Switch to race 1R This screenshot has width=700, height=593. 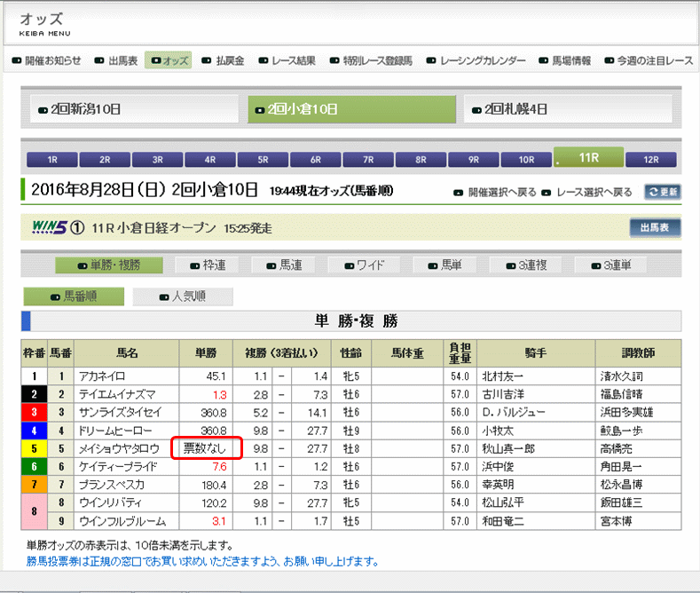(x=52, y=161)
